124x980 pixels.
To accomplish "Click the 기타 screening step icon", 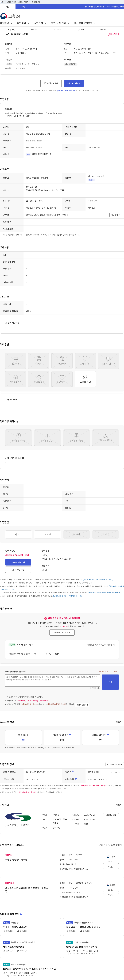I will pyautogui.click(x=105, y=534).
